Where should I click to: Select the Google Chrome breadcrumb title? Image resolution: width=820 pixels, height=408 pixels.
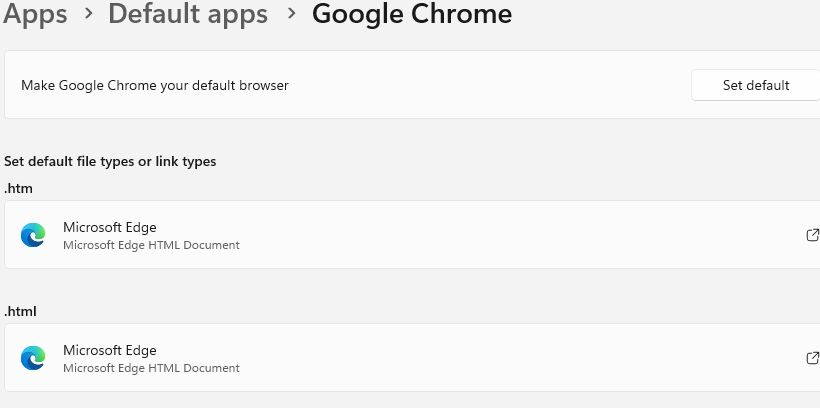[x=412, y=14]
